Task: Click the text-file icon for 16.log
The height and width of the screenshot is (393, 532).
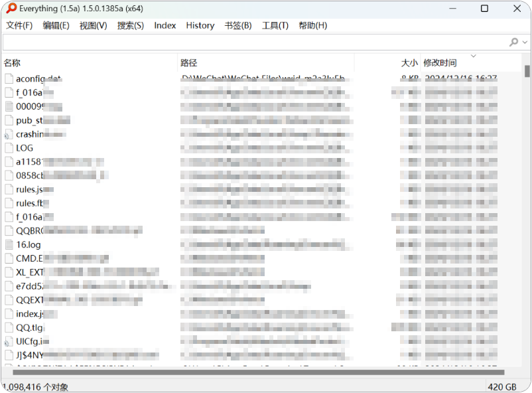Action: coord(9,244)
